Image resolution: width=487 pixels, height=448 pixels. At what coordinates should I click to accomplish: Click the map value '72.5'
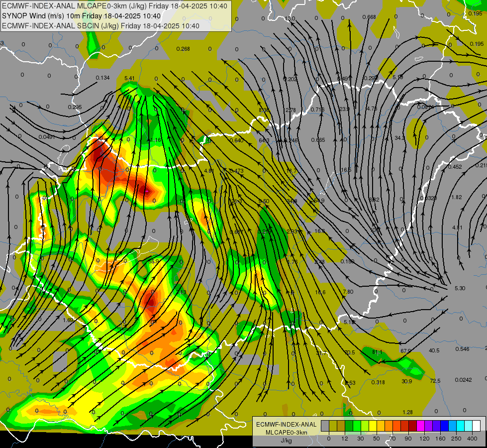[435, 381]
